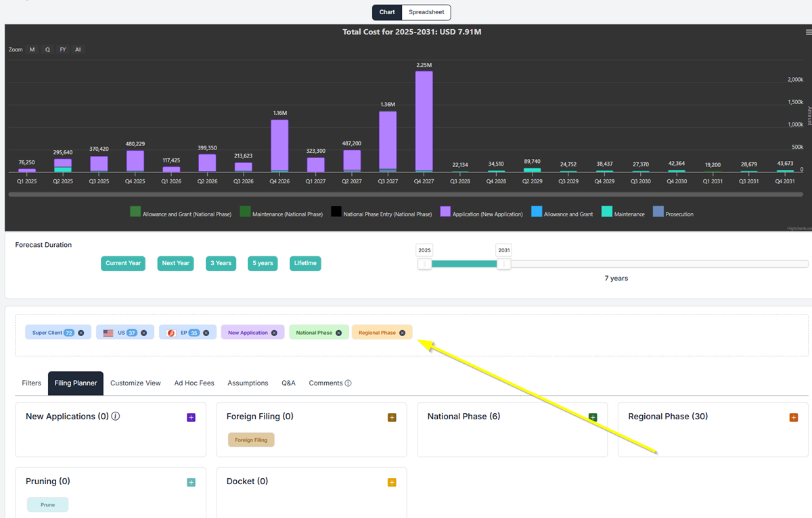Viewport: 812px width, 518px height.
Task: Click the Lifetime forecast button
Action: point(305,263)
